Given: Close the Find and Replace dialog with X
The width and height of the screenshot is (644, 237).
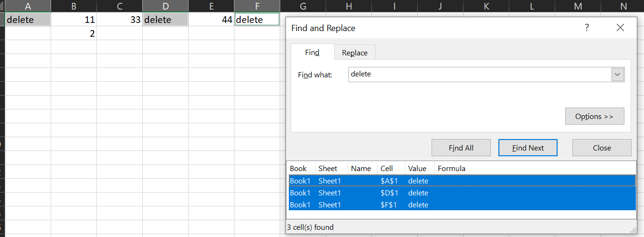Looking at the screenshot, I should (620, 28).
